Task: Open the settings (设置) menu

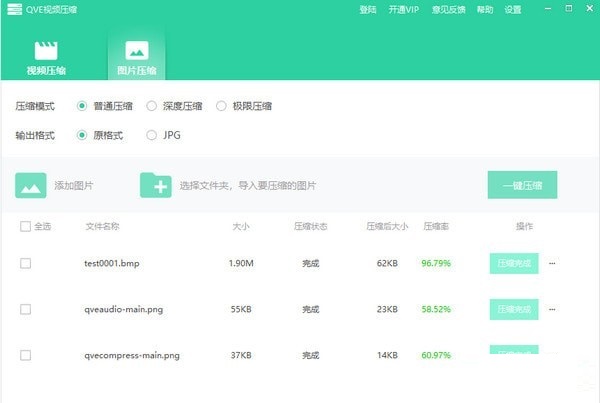Action: coord(513,10)
